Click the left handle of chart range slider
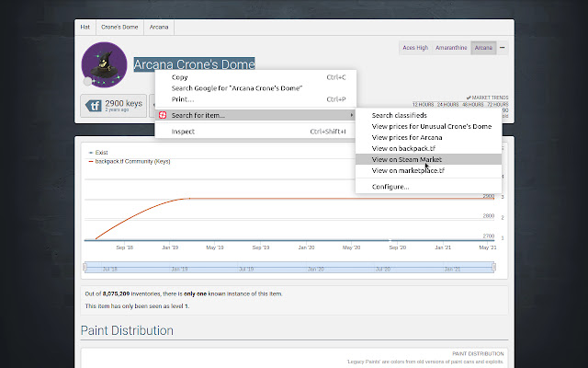 85,267
